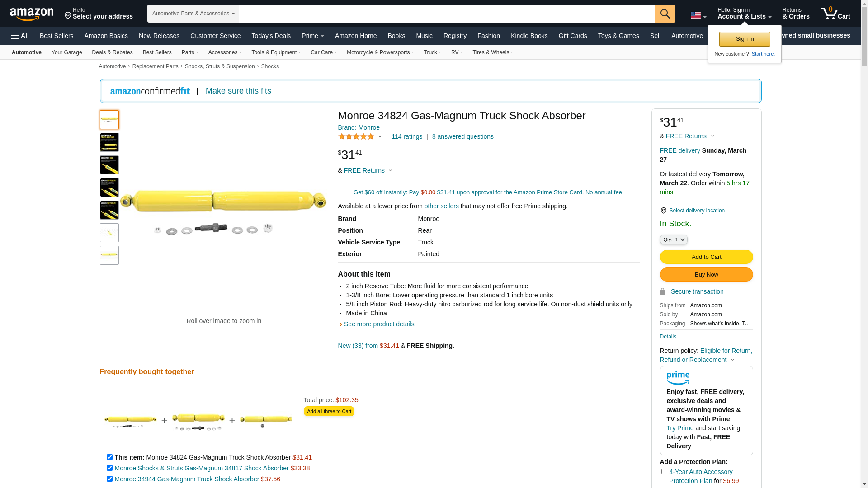868x488 pixels.
Task: Click the Add to Cart button
Action: [706, 257]
